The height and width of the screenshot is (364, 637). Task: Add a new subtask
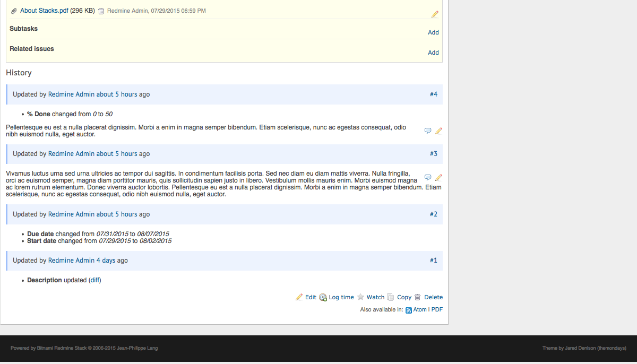pyautogui.click(x=433, y=32)
